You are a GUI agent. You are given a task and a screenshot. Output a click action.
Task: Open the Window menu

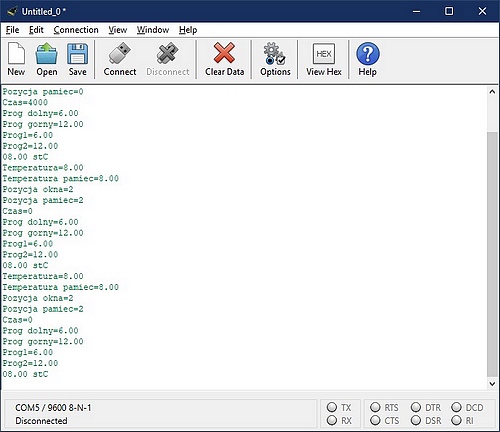click(x=153, y=30)
